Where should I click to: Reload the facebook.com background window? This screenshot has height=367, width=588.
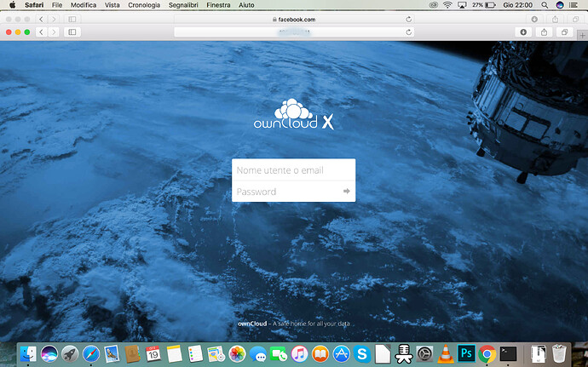[409, 19]
